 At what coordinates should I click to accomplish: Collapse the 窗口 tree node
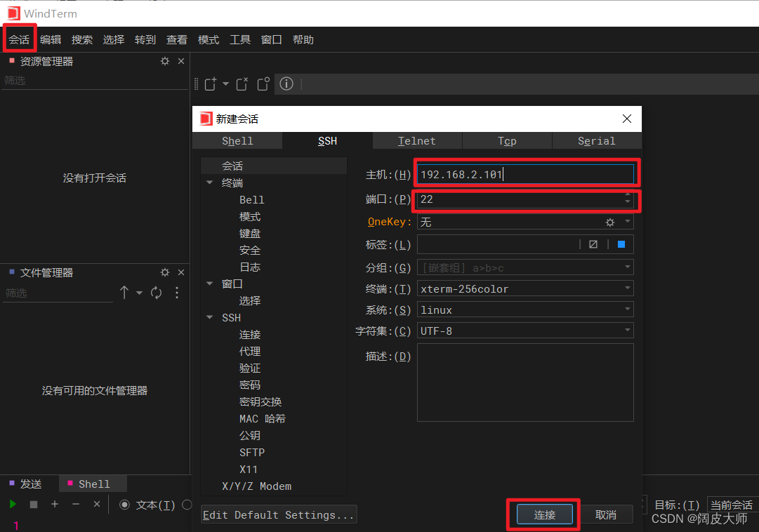(210, 284)
